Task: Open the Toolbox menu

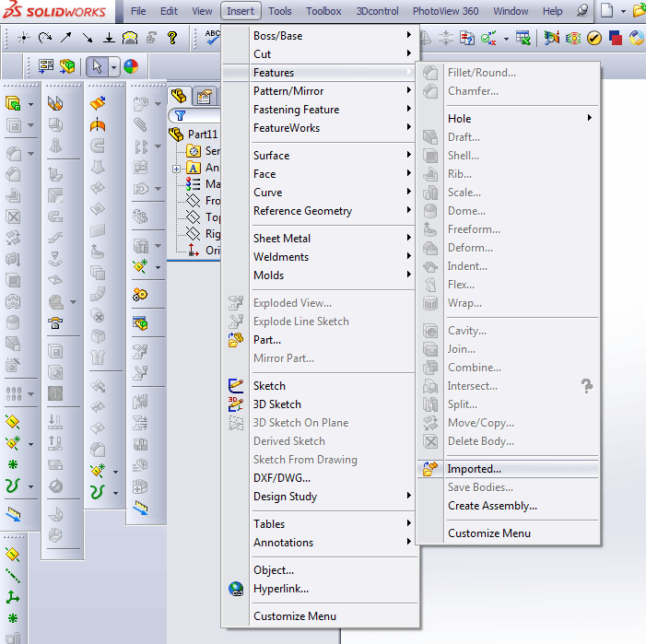Action: [323, 11]
